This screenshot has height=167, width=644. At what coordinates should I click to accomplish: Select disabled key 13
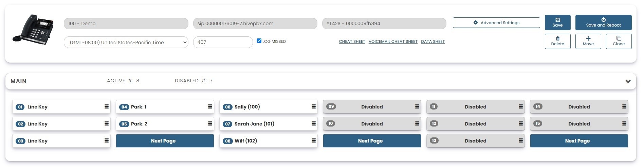coord(476,141)
